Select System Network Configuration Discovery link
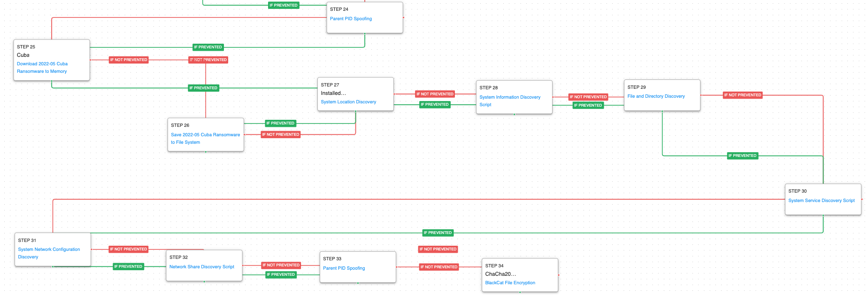The height and width of the screenshot is (296, 868). [49, 249]
